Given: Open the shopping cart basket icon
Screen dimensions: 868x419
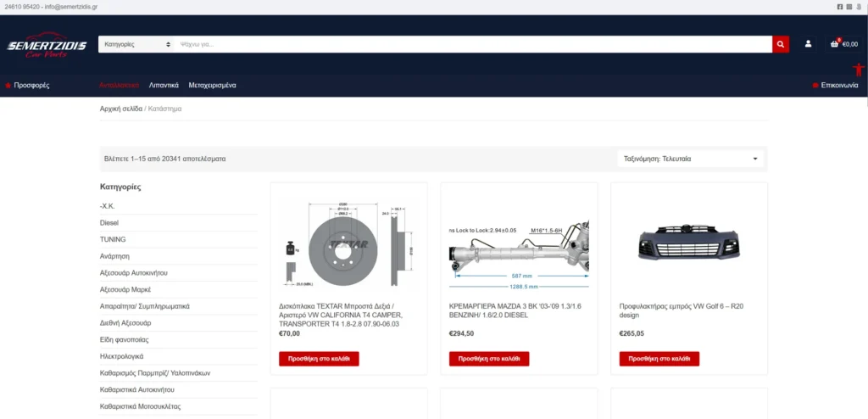Looking at the screenshot, I should (834, 44).
